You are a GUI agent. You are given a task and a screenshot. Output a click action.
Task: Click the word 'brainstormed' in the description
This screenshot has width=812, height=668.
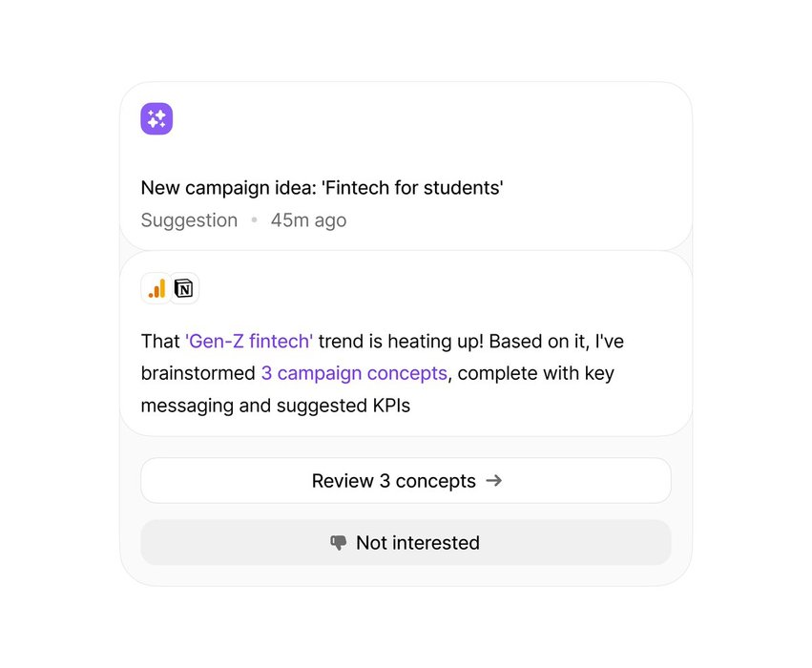click(x=198, y=373)
